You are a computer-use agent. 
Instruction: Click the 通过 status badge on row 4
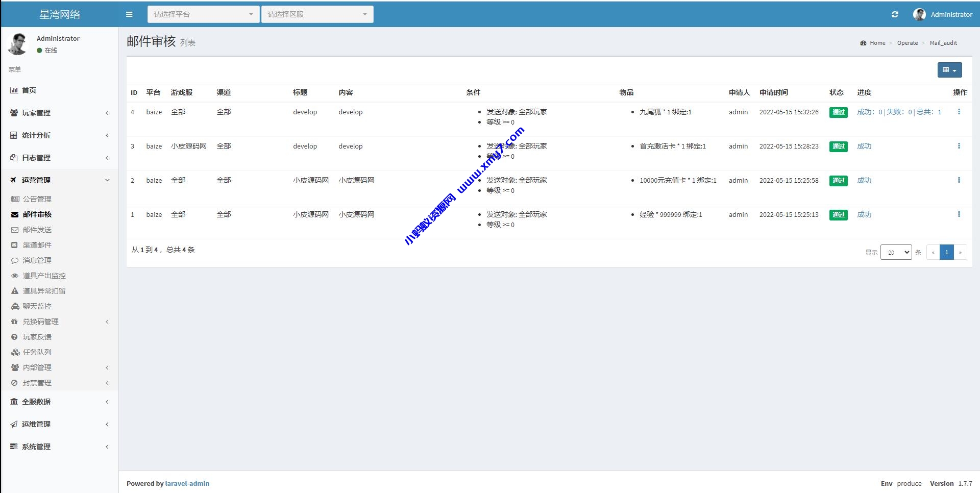click(838, 112)
